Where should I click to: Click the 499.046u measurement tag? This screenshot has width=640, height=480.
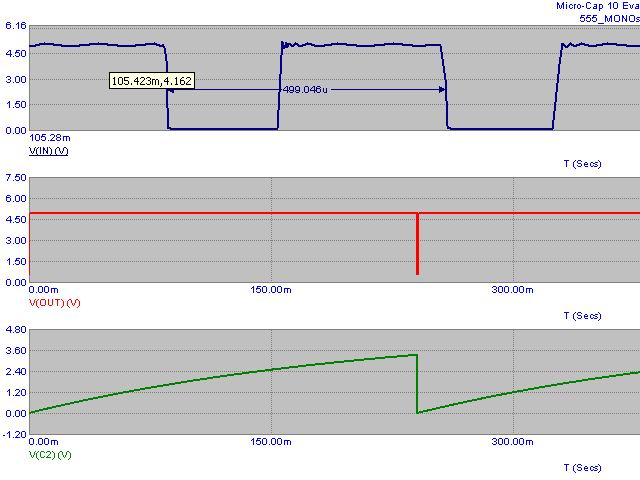305,89
